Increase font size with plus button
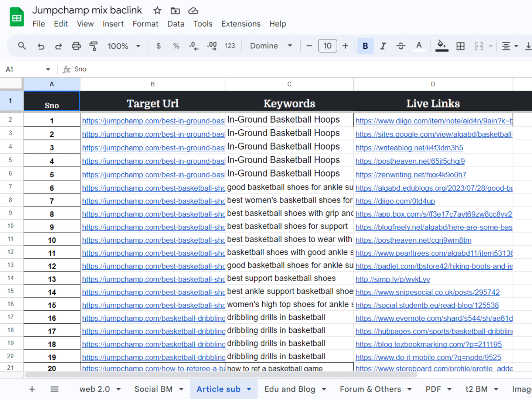532x399 pixels. click(345, 46)
